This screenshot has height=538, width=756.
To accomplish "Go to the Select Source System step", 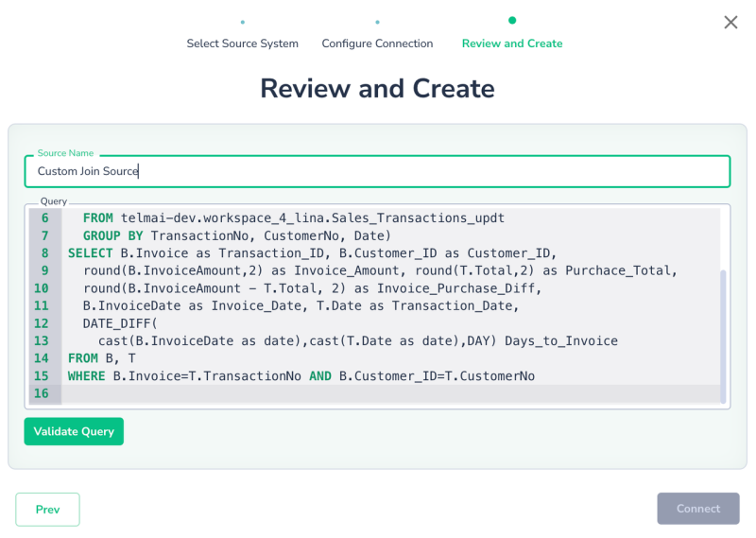I will click(x=242, y=43).
